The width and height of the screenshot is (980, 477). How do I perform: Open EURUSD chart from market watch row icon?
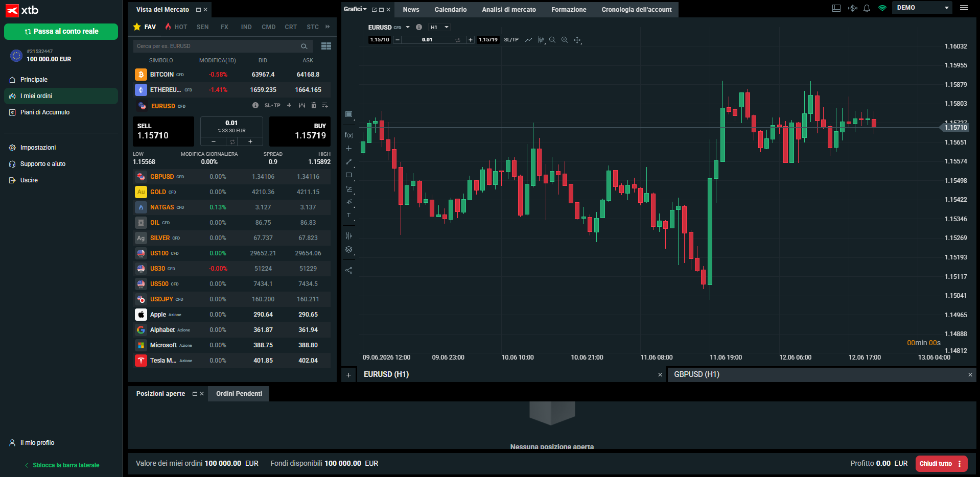click(302, 105)
